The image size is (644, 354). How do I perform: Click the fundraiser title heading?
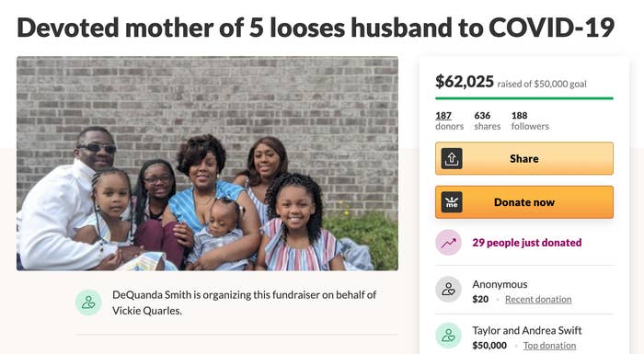[x=316, y=28]
